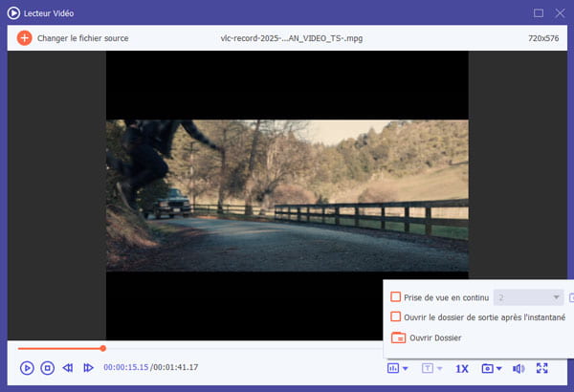
Task: Click the orange plus add-file icon
Action: pyautogui.click(x=24, y=38)
